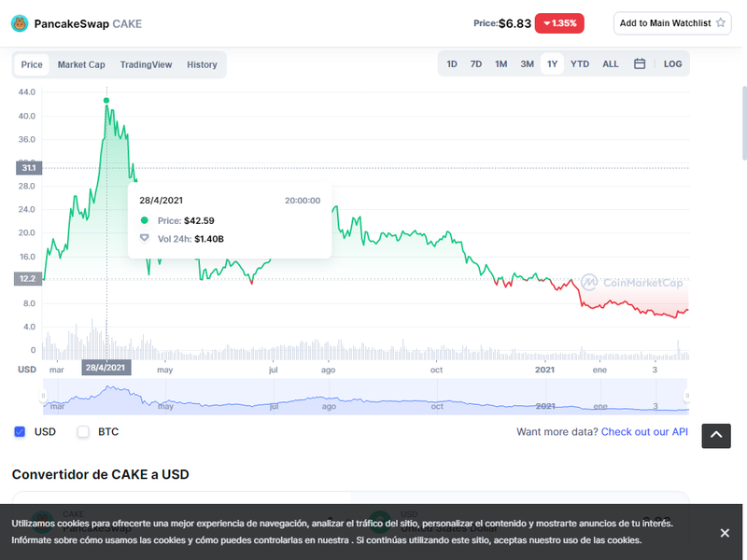Click the right handle of range selector

tap(687, 397)
